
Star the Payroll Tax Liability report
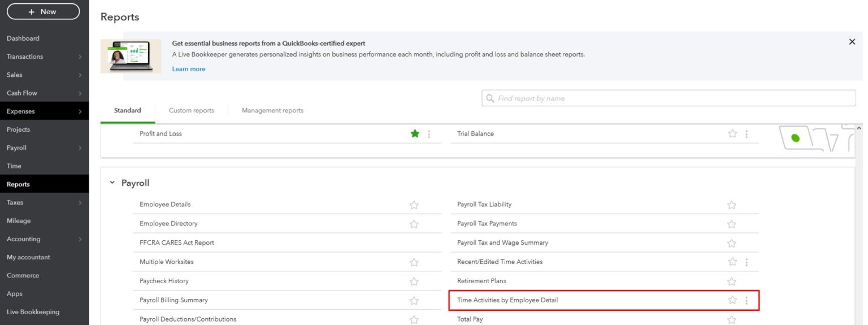732,205
